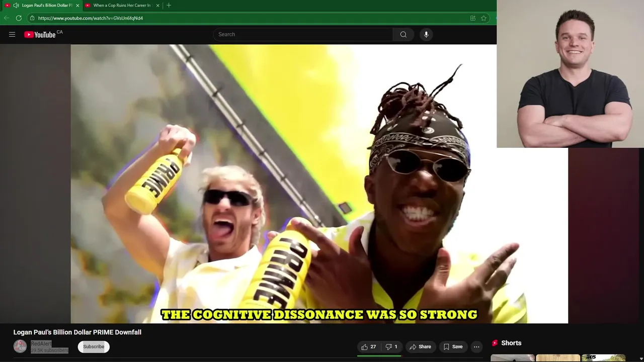Switch to Logan Paul's Billion Dollar tab
Screen dimensions: 644x362
47,6
